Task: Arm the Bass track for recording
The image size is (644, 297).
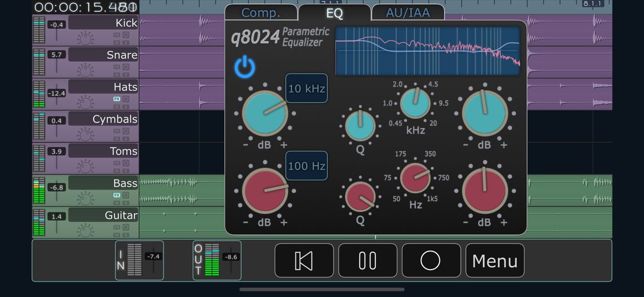Action: (x=126, y=195)
